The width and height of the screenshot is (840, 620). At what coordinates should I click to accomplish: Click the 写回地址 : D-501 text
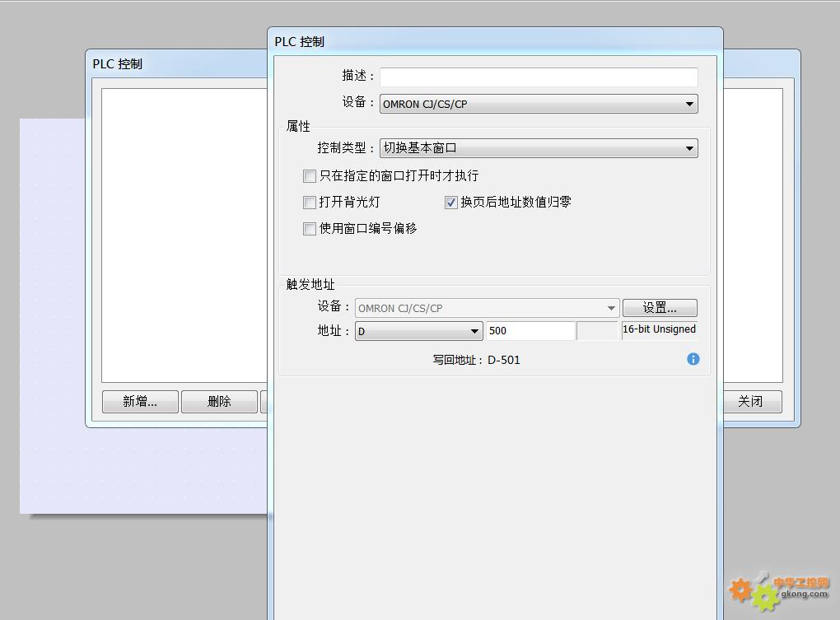point(476,360)
